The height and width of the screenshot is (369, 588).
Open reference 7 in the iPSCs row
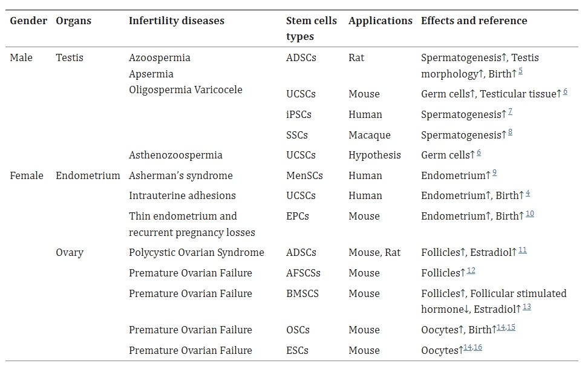[x=510, y=112]
